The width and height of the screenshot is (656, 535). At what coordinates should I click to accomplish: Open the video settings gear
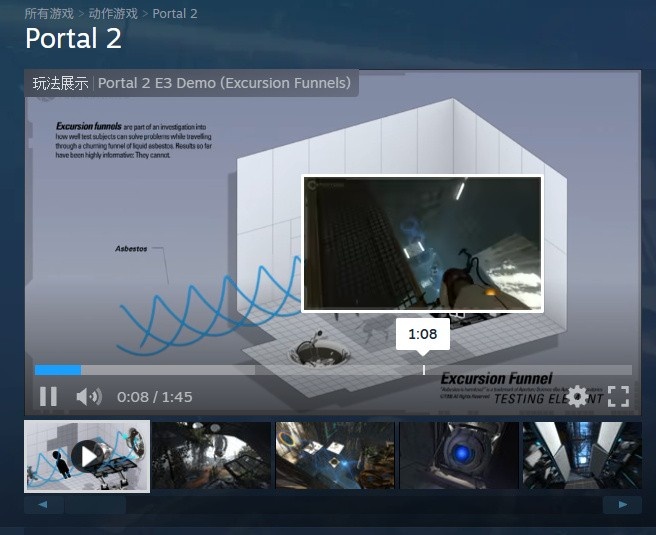pyautogui.click(x=578, y=396)
